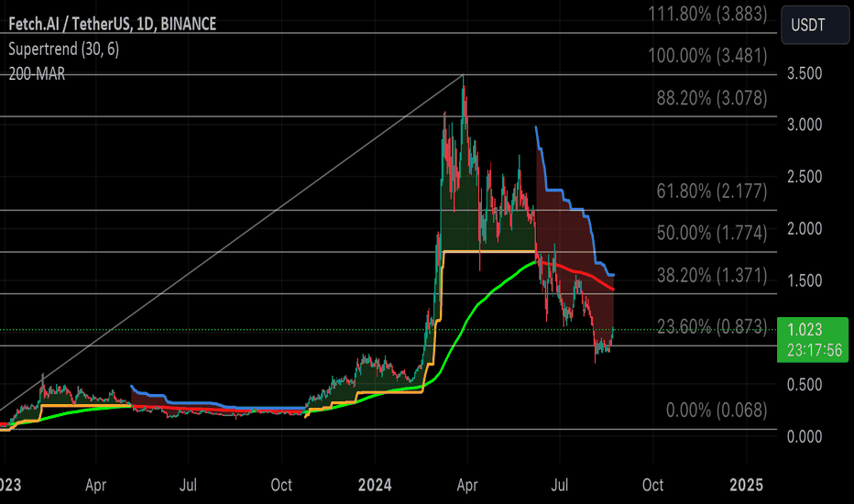The width and height of the screenshot is (854, 504).
Task: Click the Jul label right of 2024
Action: point(560,485)
